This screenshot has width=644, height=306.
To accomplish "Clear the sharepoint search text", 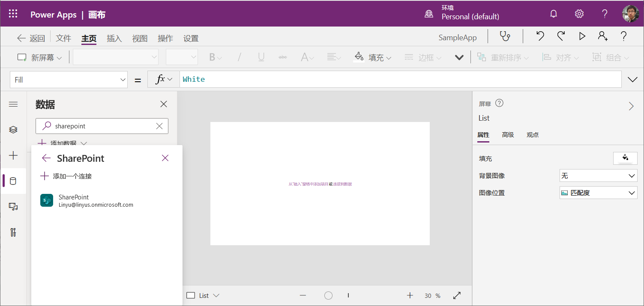I will coord(159,126).
